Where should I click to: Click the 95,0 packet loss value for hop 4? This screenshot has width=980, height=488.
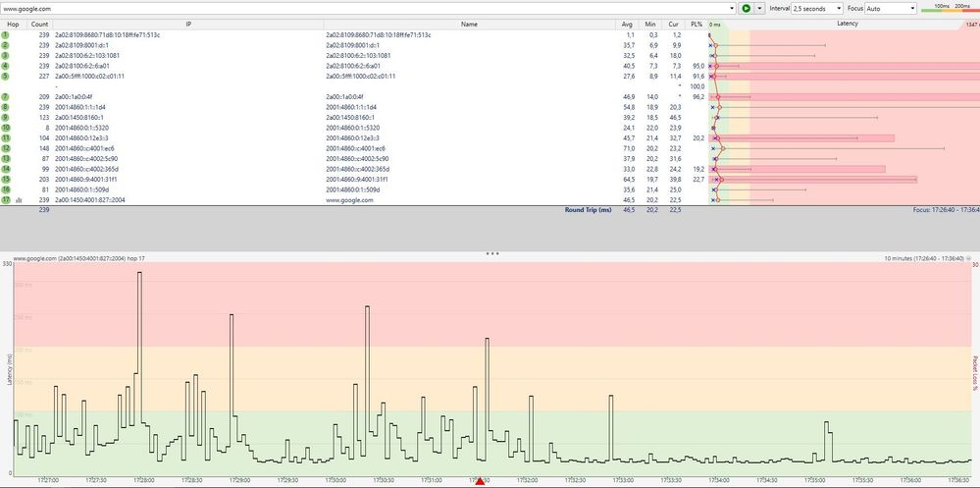(698, 66)
